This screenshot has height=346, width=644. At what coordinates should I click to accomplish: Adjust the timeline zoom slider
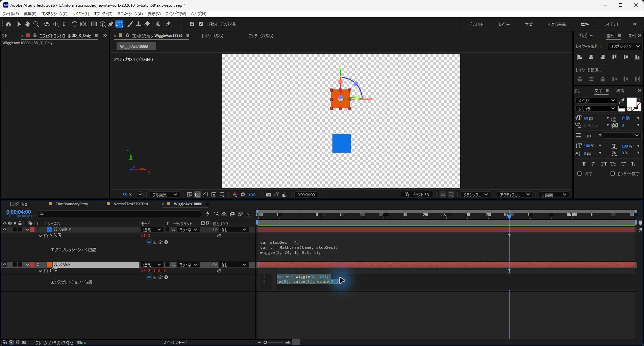coord(273,342)
